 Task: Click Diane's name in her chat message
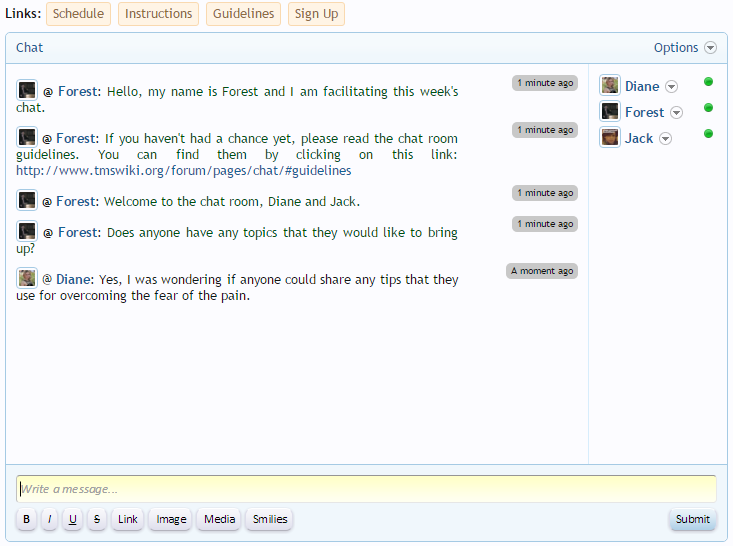click(74, 280)
